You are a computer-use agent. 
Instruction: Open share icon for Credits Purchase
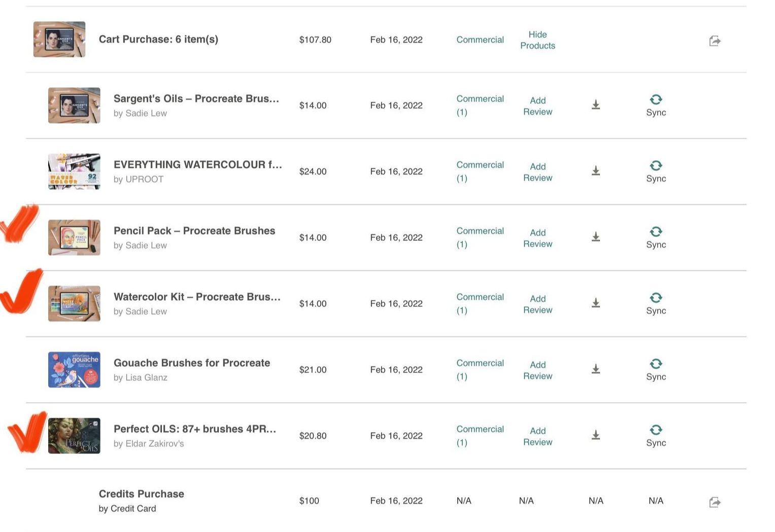pyautogui.click(x=715, y=502)
